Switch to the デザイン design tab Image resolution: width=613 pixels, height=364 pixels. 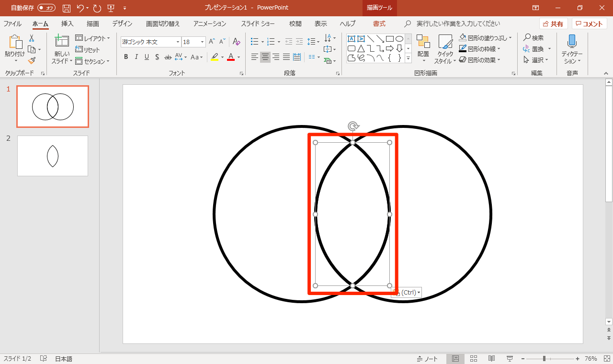coord(123,23)
